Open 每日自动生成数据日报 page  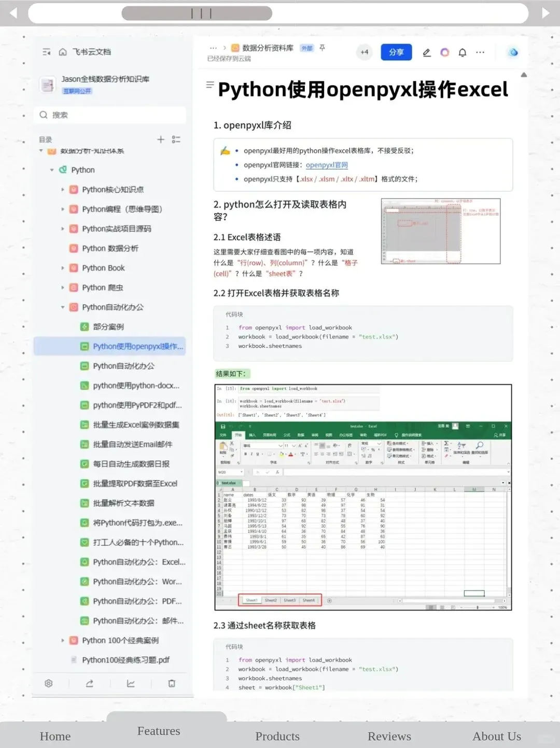pyautogui.click(x=131, y=464)
